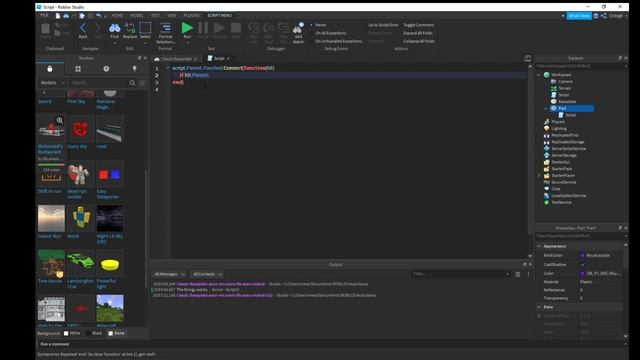The height and width of the screenshot is (360, 640).
Task: Select Terrain icon in Explorer
Action: pyautogui.click(x=553, y=88)
